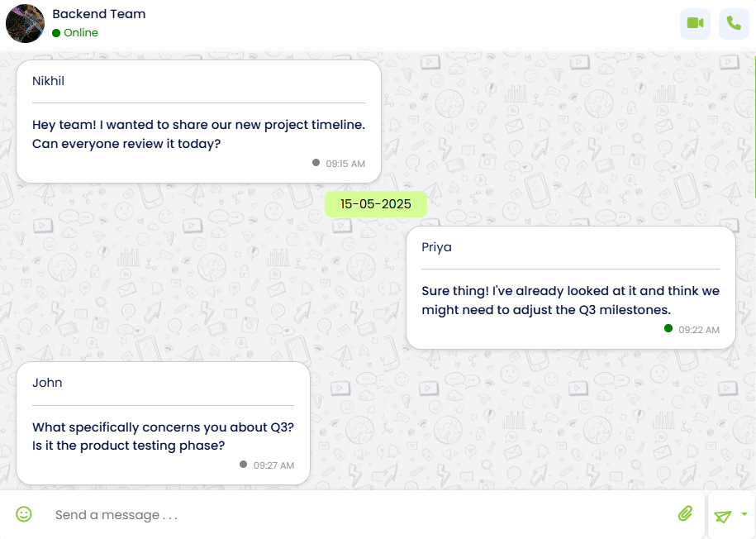Screen dimensions: 756x539
Task: Click the green Online status indicator
Action: point(56,33)
